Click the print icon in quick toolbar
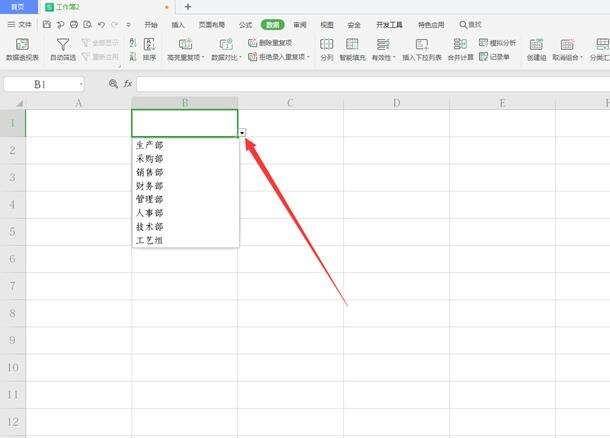Screen dimensions: 610x438 click(x=74, y=25)
